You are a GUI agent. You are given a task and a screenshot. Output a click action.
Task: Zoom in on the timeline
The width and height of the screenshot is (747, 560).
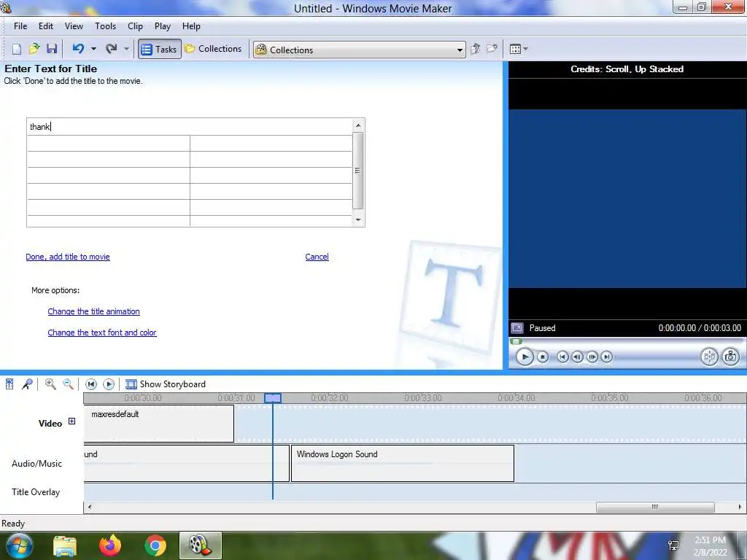tap(50, 384)
